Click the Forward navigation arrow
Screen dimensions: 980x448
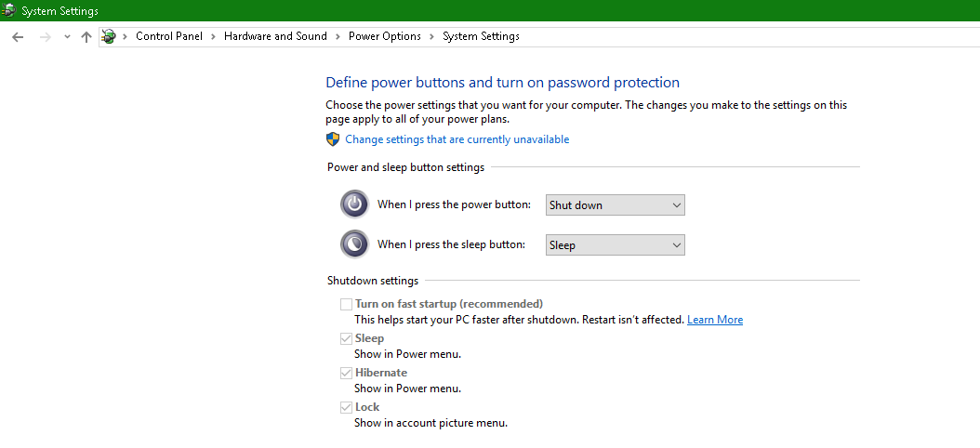click(44, 36)
